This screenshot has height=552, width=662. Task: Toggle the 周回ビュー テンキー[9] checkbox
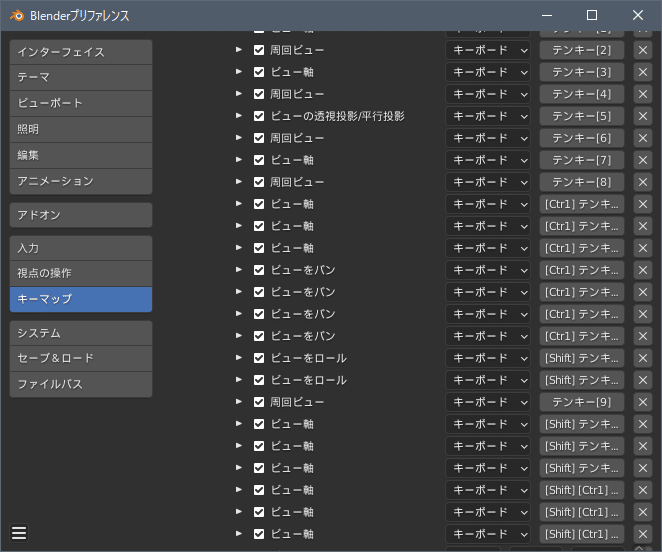(x=259, y=402)
